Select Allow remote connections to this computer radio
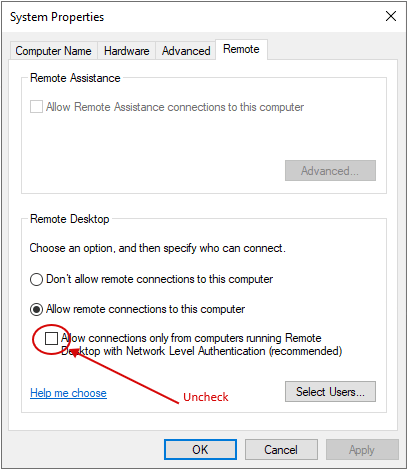408x470 pixels. click(36, 309)
